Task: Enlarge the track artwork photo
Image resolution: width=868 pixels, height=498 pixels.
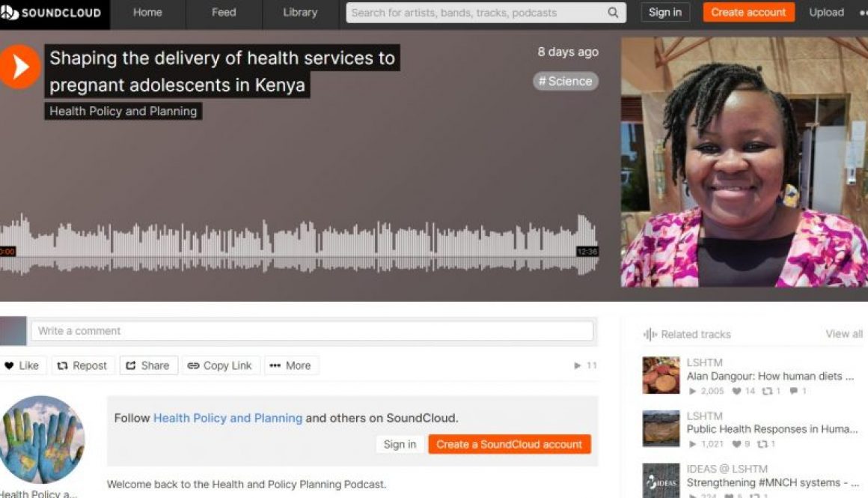Action: [x=744, y=163]
